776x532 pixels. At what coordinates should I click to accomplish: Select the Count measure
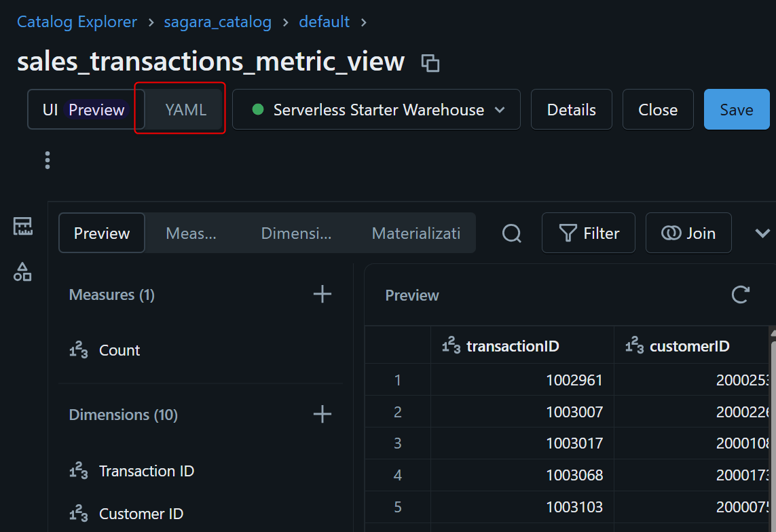click(119, 350)
